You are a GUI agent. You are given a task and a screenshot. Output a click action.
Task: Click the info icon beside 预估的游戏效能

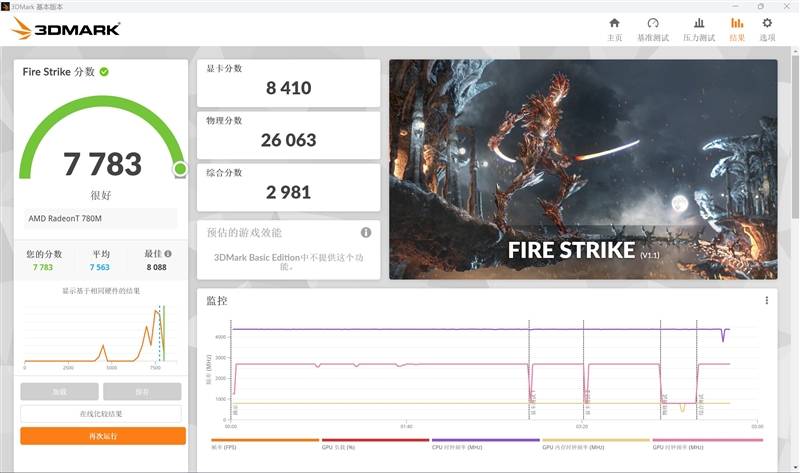(x=366, y=233)
